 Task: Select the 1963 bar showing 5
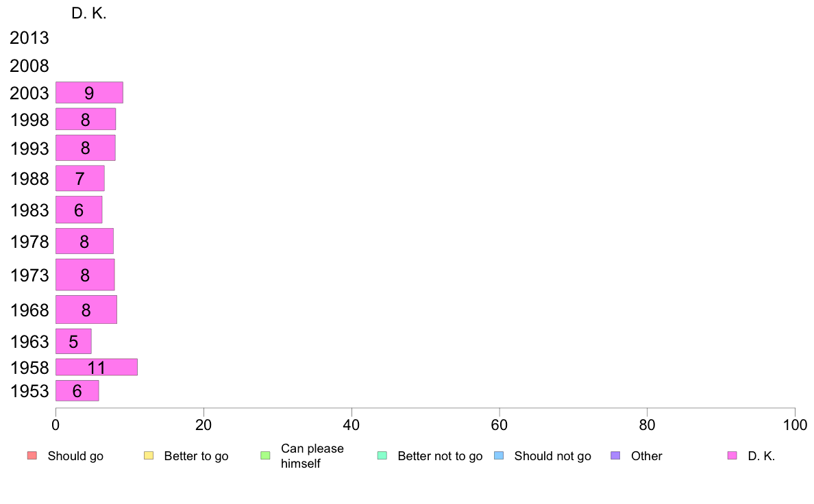pos(74,342)
